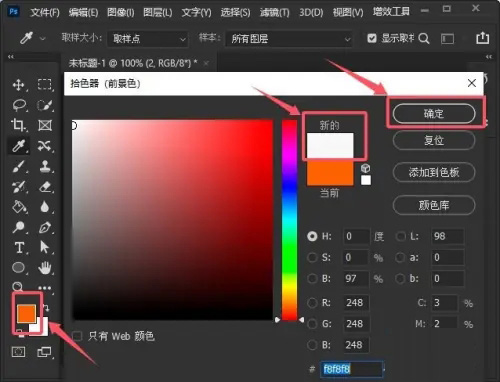Toggle Quick Mask mode icon

(x=18, y=352)
